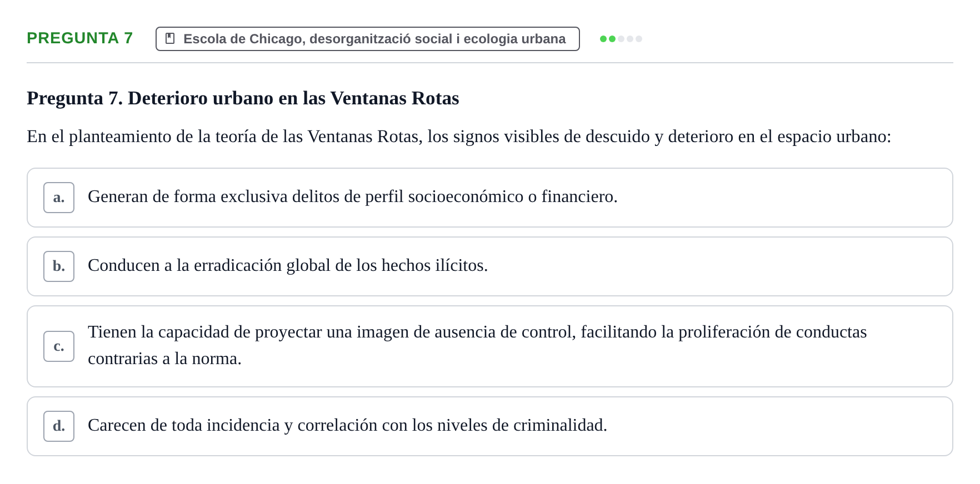Select answer letter d
Screen dimensions: 980x484
pyautogui.click(x=59, y=426)
